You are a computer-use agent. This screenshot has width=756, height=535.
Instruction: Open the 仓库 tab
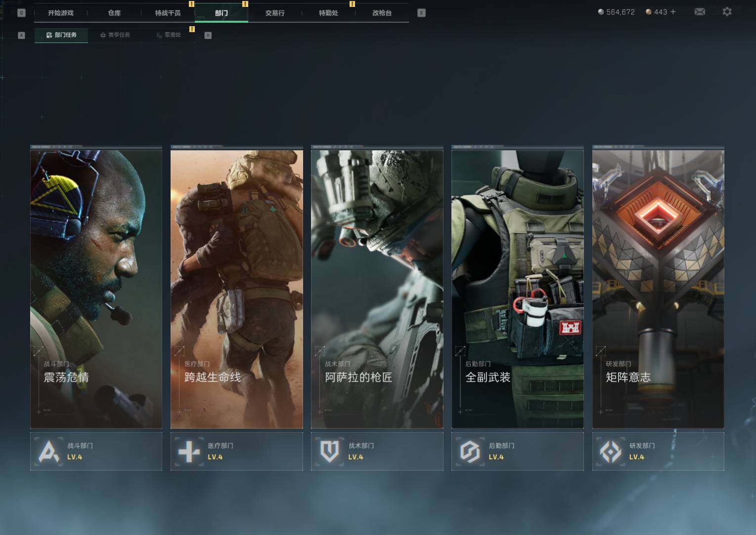(x=114, y=13)
